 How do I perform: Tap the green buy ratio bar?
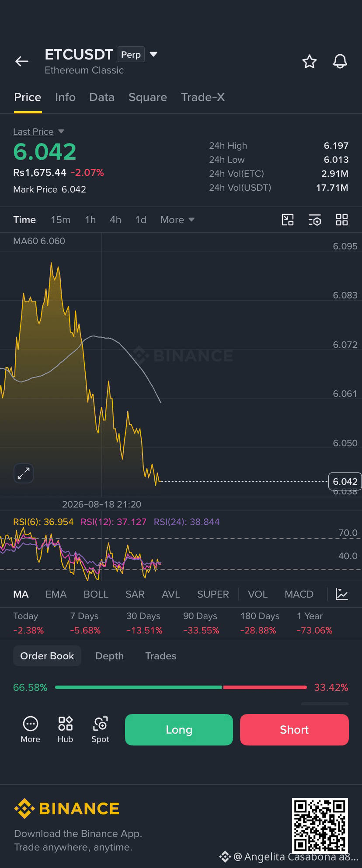pos(138,687)
